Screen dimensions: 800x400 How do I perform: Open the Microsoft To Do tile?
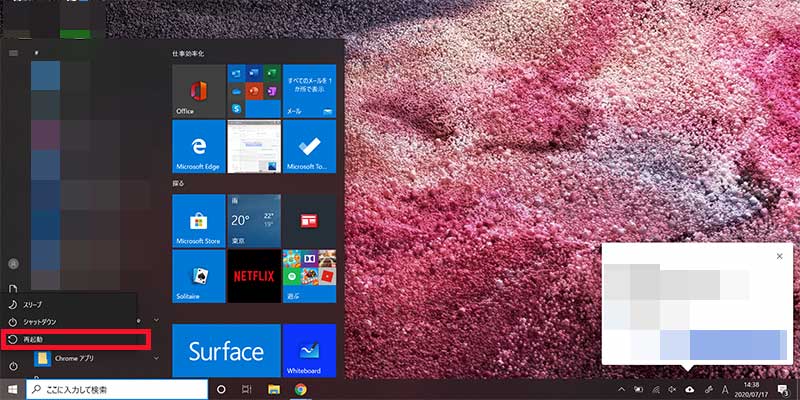(308, 146)
